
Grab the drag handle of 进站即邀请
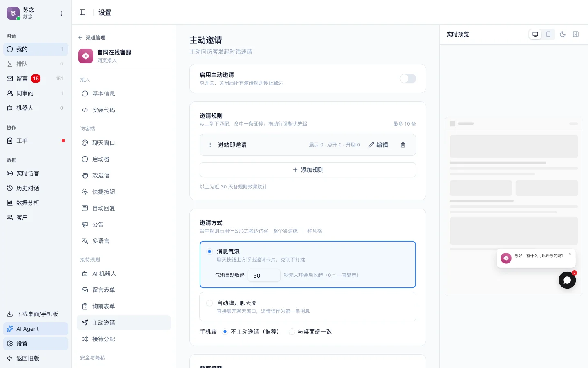[210, 145]
